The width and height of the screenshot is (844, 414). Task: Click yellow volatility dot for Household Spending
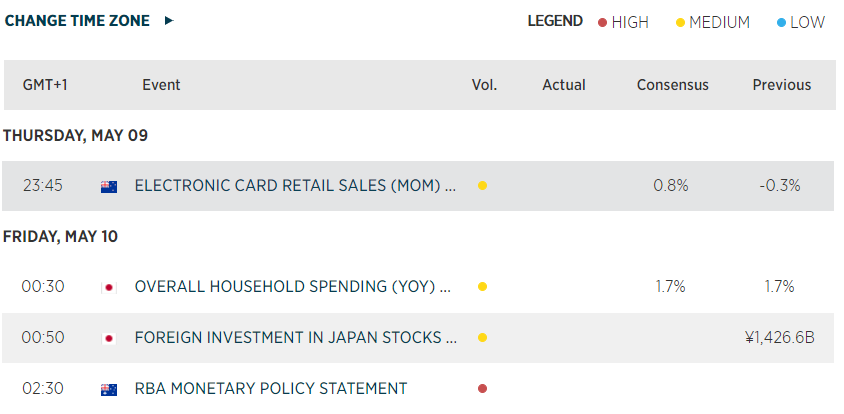pyautogui.click(x=482, y=287)
